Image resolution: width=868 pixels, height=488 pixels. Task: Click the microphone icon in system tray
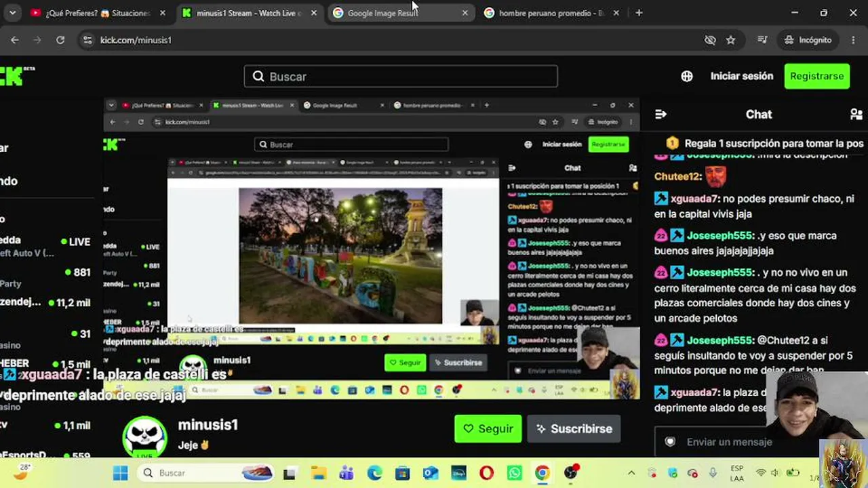point(713,473)
